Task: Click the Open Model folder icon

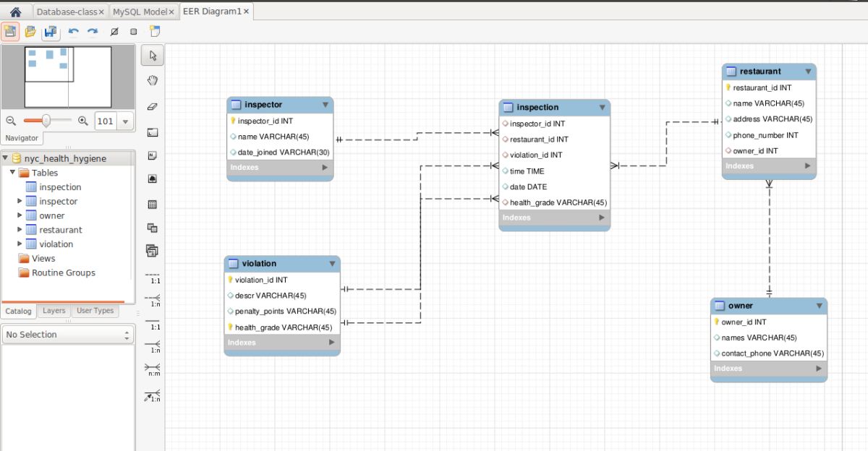Action: 29,31
